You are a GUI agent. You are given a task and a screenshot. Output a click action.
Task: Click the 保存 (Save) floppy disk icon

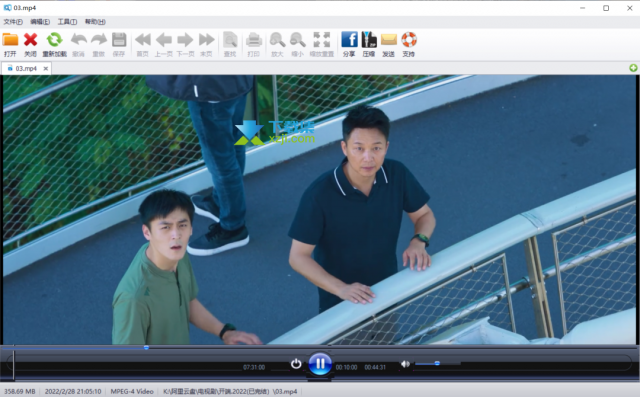tap(119, 40)
